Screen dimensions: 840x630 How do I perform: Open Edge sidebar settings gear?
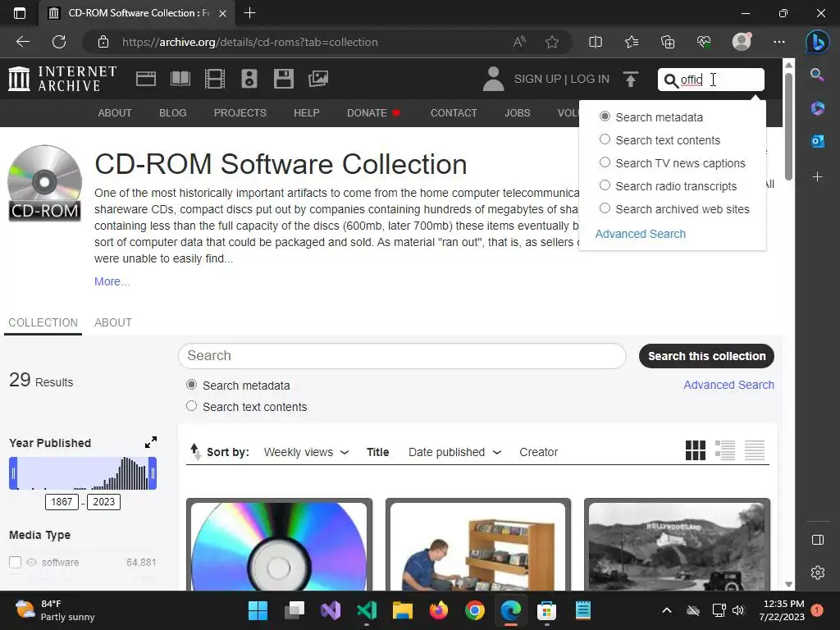tap(818, 572)
